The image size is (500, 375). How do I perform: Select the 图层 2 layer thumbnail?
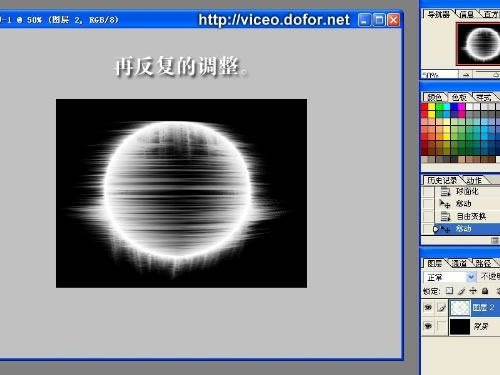coord(460,307)
